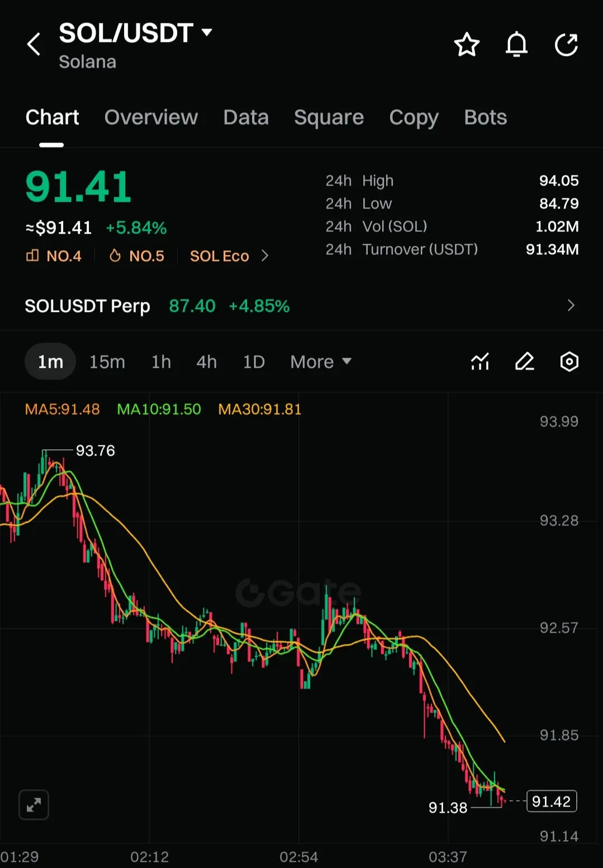This screenshot has height=868, width=603.
Task: Tap the current price tag 91.42
Action: tap(552, 801)
